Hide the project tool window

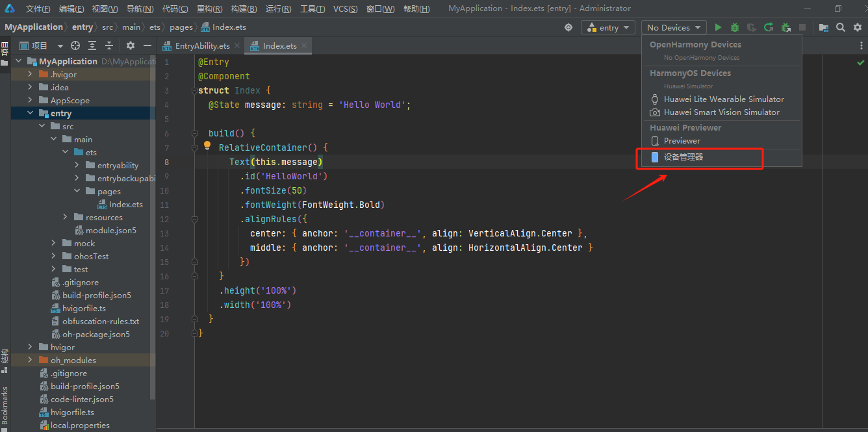pos(147,45)
